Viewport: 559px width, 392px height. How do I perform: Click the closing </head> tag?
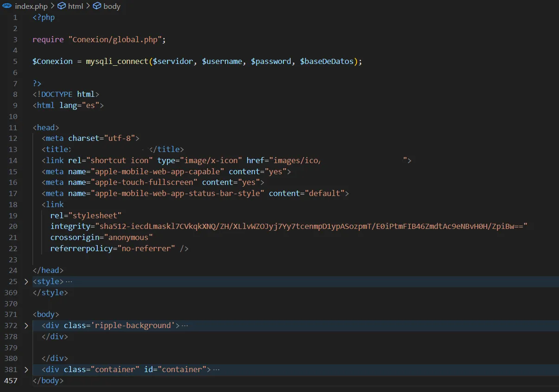pos(48,270)
